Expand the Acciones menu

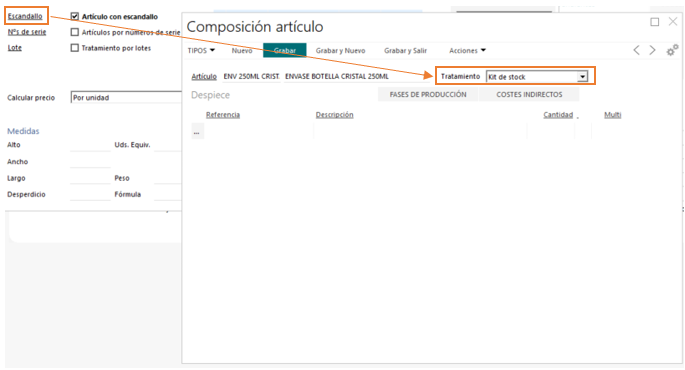[x=467, y=51]
